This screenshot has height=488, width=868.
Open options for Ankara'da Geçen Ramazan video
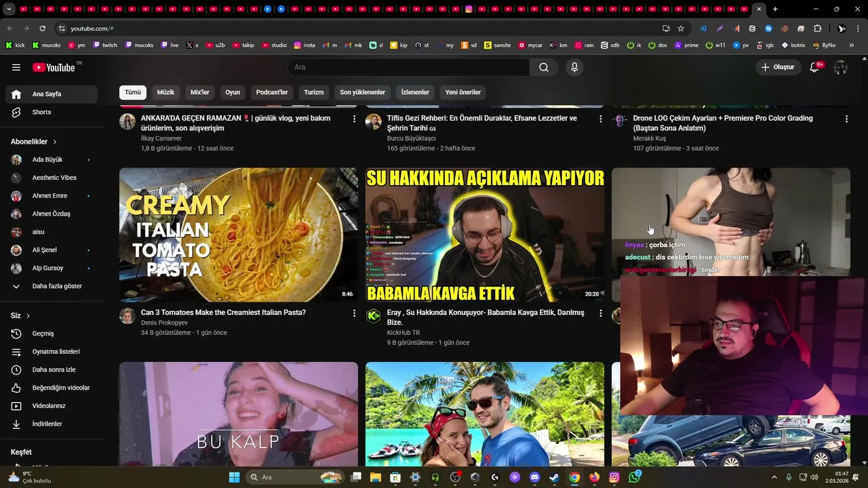(x=354, y=119)
